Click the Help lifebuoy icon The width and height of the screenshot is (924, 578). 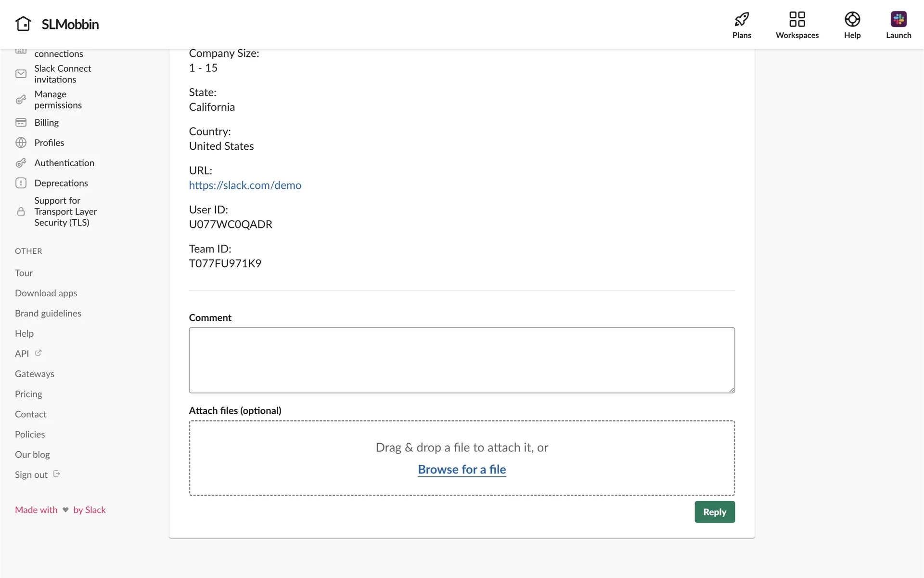point(852,19)
